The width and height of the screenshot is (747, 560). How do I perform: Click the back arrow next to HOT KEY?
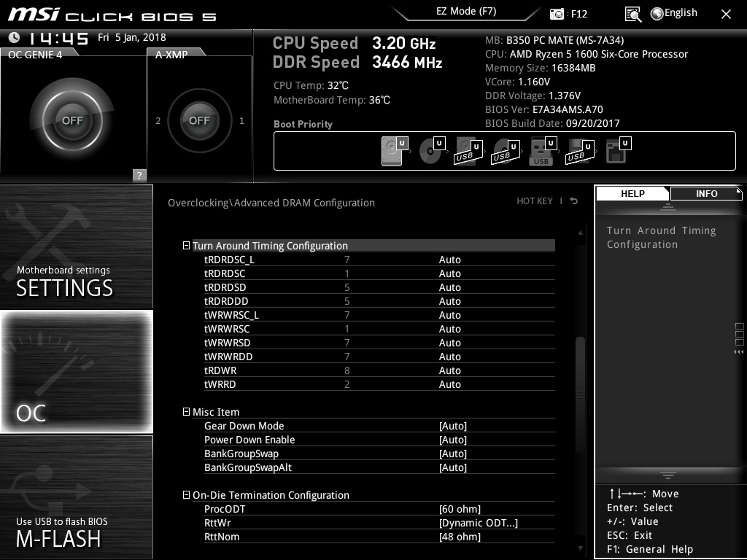(x=574, y=201)
